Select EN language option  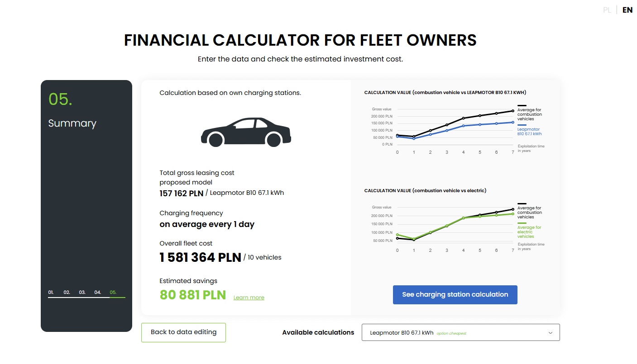tap(627, 10)
